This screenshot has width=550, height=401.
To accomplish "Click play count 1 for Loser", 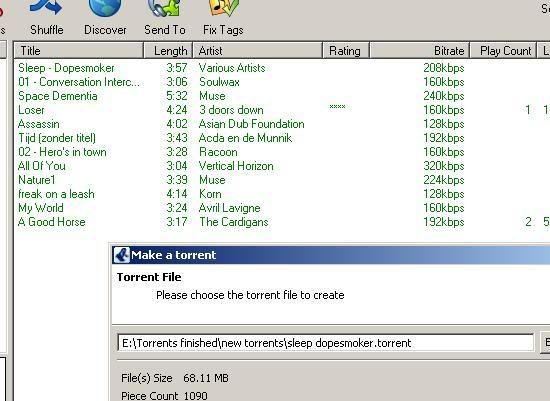I will tap(528, 110).
